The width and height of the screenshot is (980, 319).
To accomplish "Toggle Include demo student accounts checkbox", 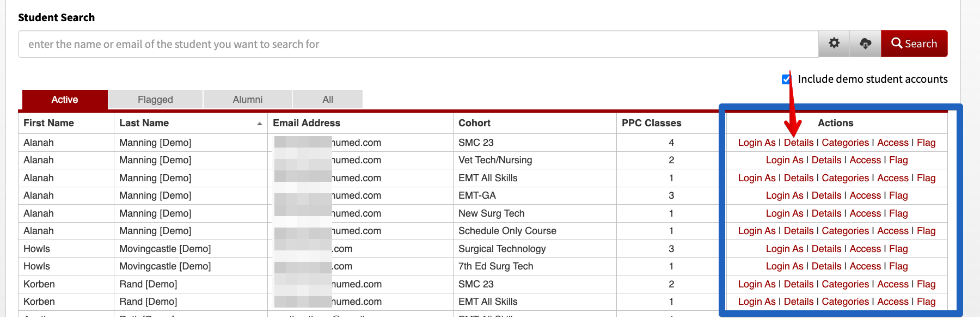I will point(786,79).
